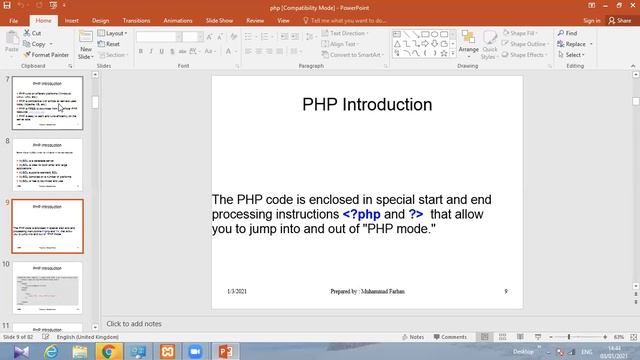This screenshot has height=360, width=640.
Task: Open the Select dropdown in Editing
Action: [571, 55]
